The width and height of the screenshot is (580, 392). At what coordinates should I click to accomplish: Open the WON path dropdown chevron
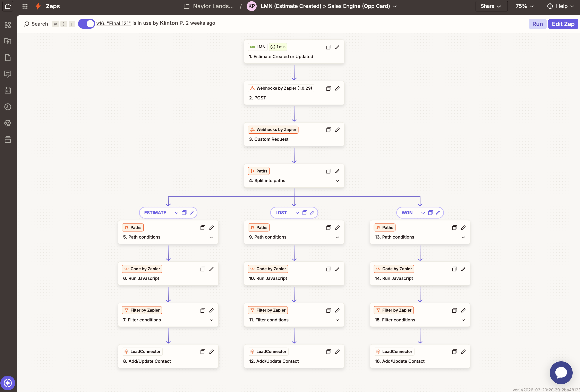[423, 213]
